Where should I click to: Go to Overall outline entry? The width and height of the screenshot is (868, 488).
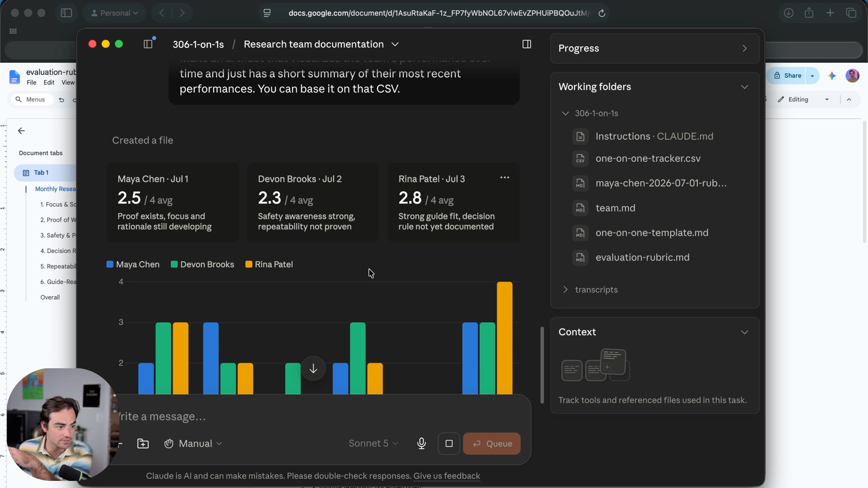point(50,297)
